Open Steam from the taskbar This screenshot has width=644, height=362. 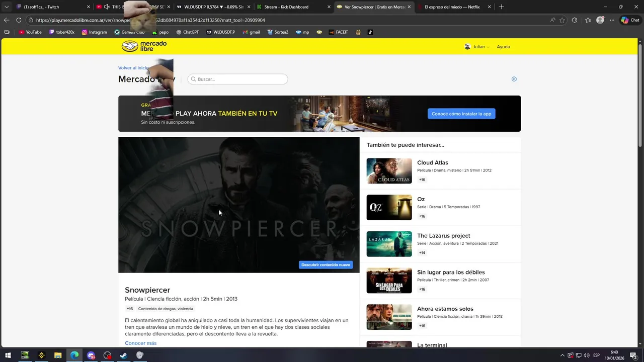click(123, 355)
